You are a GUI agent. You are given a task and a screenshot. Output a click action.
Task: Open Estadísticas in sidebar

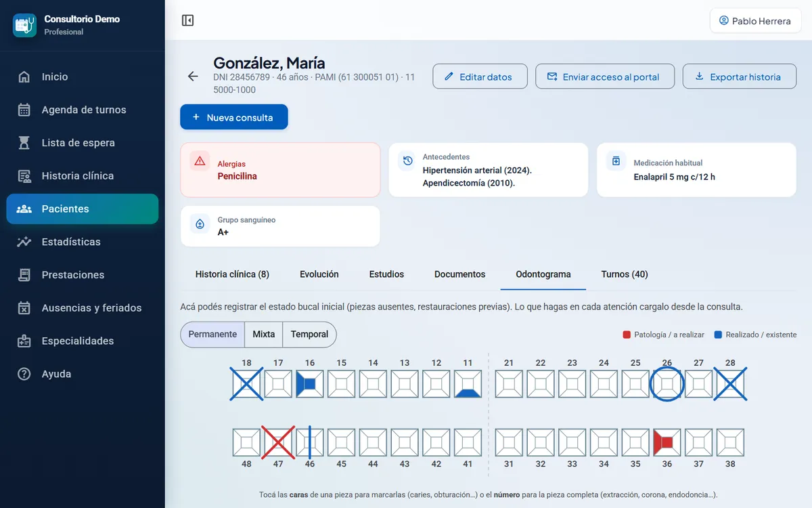[x=83, y=242]
